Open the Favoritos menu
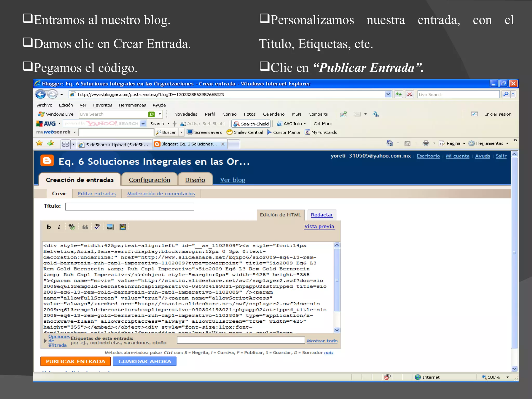Screen dimensions: 532x399 pyautogui.click(x=103, y=105)
